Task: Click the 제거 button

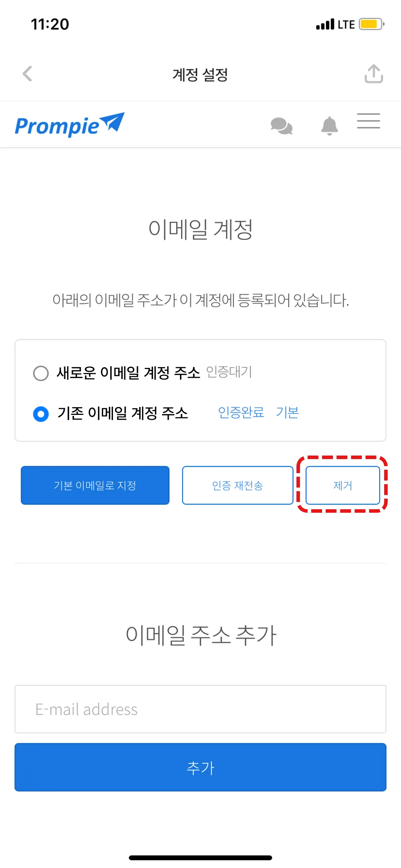Action: [x=343, y=485]
